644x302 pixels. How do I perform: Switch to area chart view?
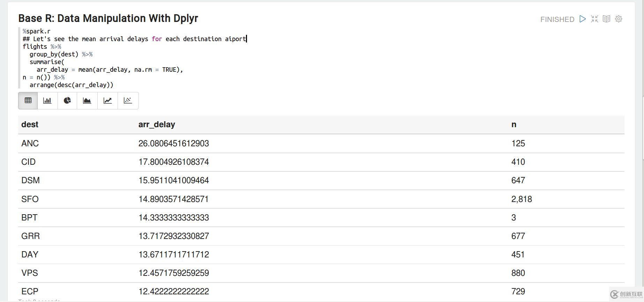87,101
